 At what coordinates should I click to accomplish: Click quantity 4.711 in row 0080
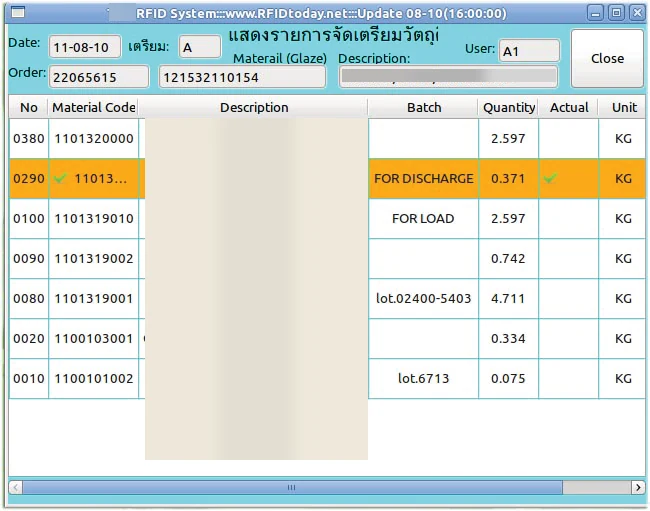508,298
